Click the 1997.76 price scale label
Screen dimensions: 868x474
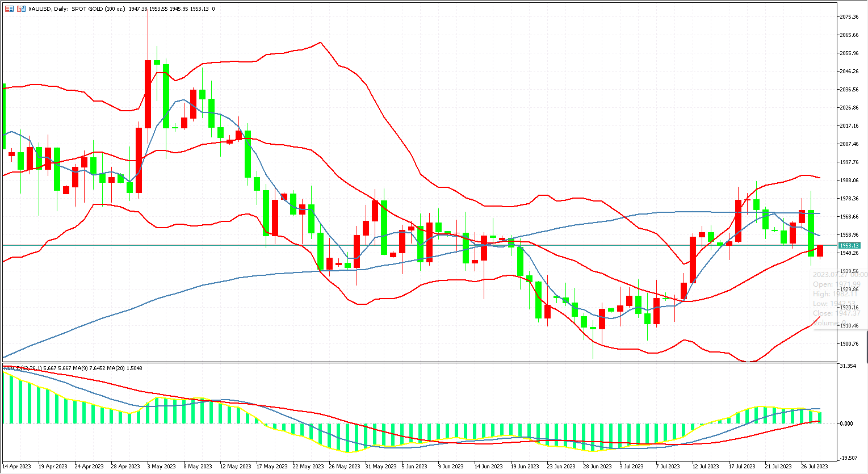tap(849, 162)
